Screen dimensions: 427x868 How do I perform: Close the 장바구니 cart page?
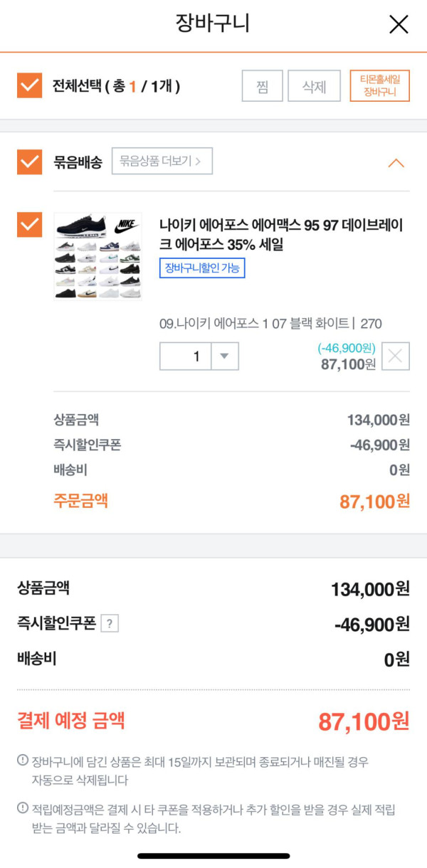399,25
